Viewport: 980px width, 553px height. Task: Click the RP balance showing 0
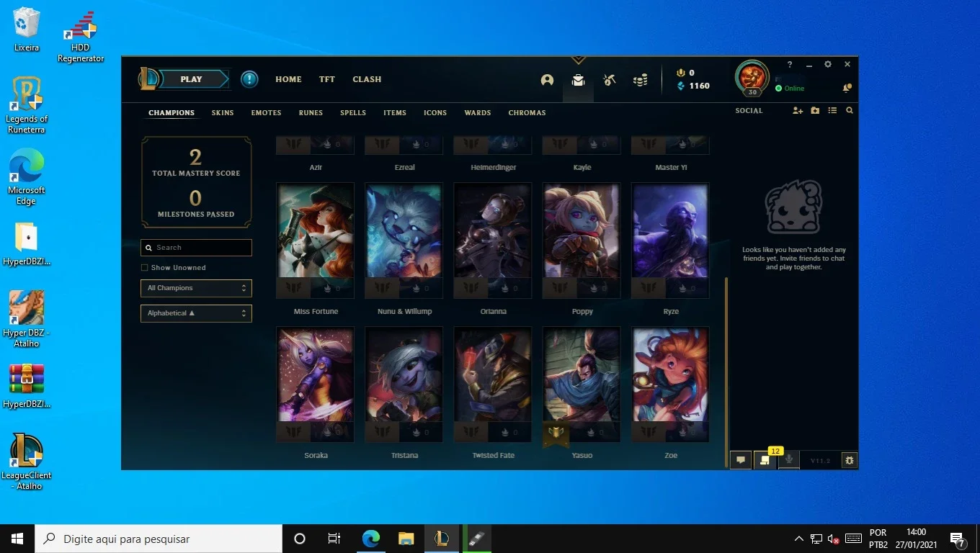tap(685, 73)
